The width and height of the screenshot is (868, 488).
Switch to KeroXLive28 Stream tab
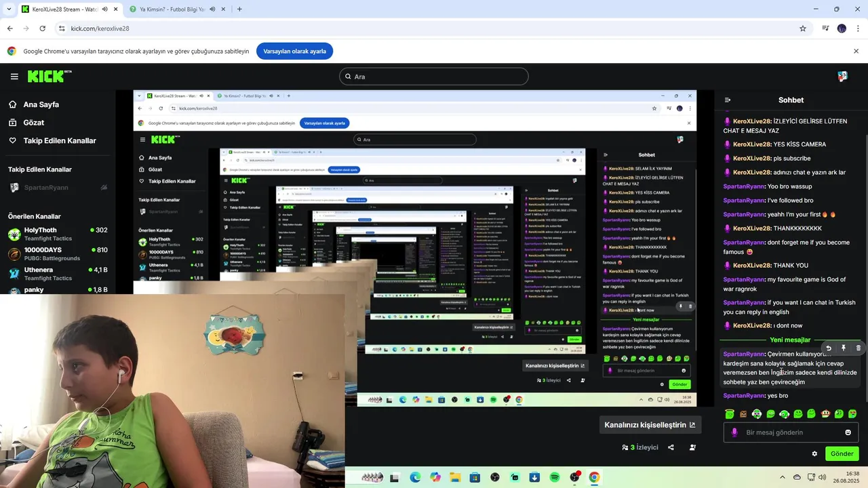pos(70,9)
